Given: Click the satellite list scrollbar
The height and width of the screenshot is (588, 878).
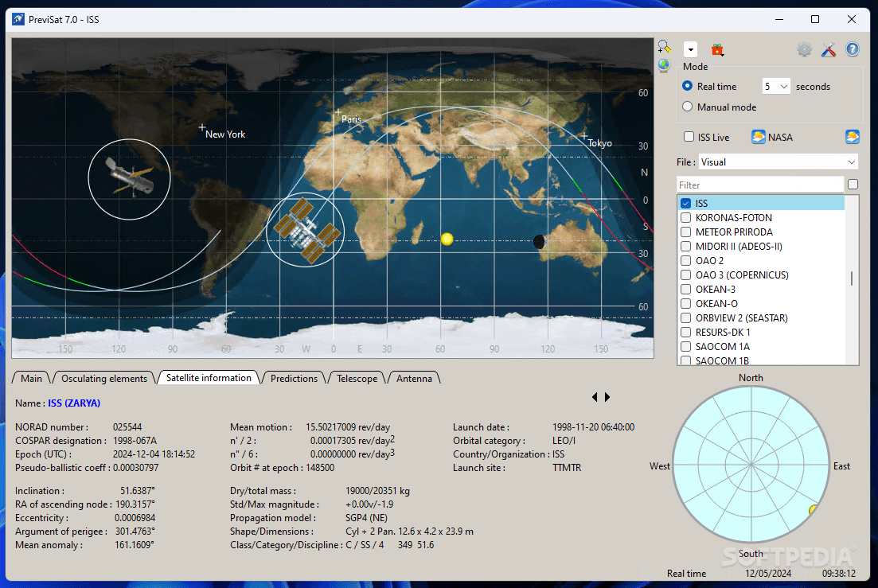Looking at the screenshot, I should point(852,280).
